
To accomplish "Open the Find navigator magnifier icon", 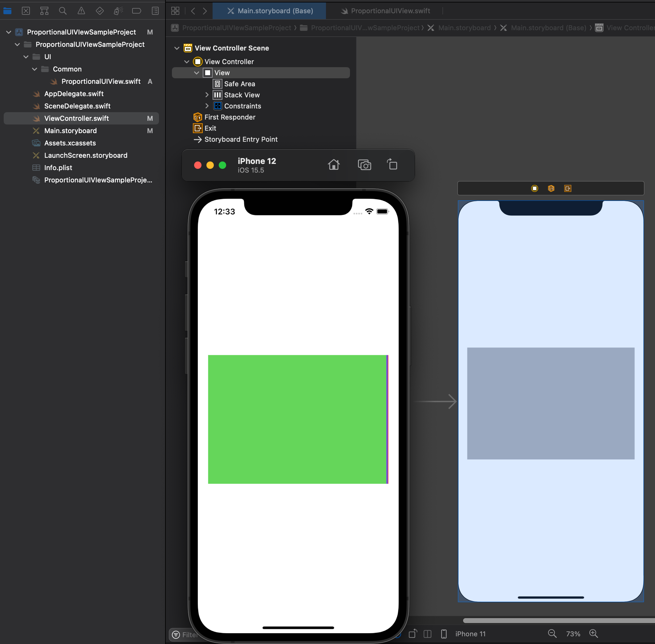I will pos(63,11).
